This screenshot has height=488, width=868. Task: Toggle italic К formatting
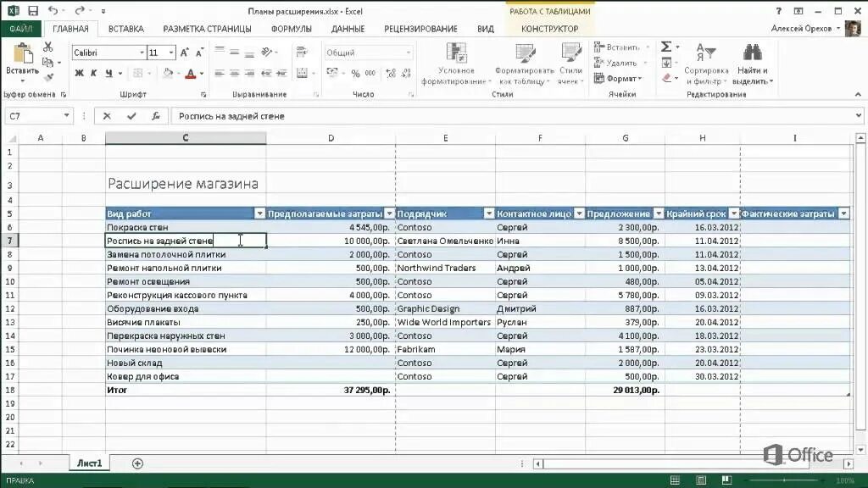(x=93, y=73)
